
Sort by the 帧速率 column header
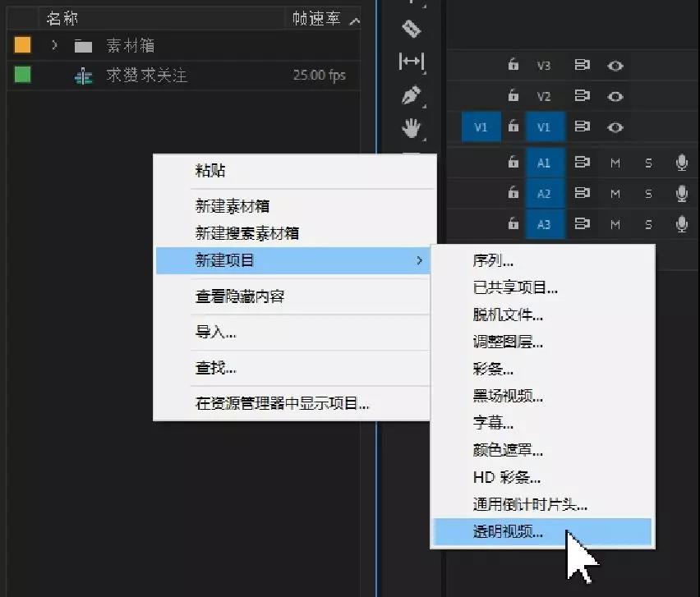pyautogui.click(x=316, y=18)
